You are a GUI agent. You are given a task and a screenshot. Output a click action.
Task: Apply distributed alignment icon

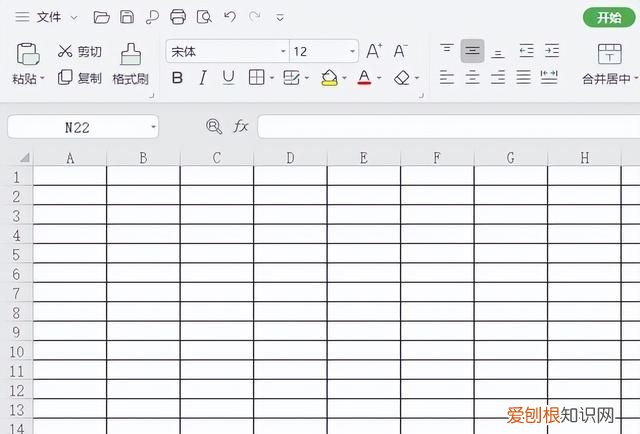[549, 77]
